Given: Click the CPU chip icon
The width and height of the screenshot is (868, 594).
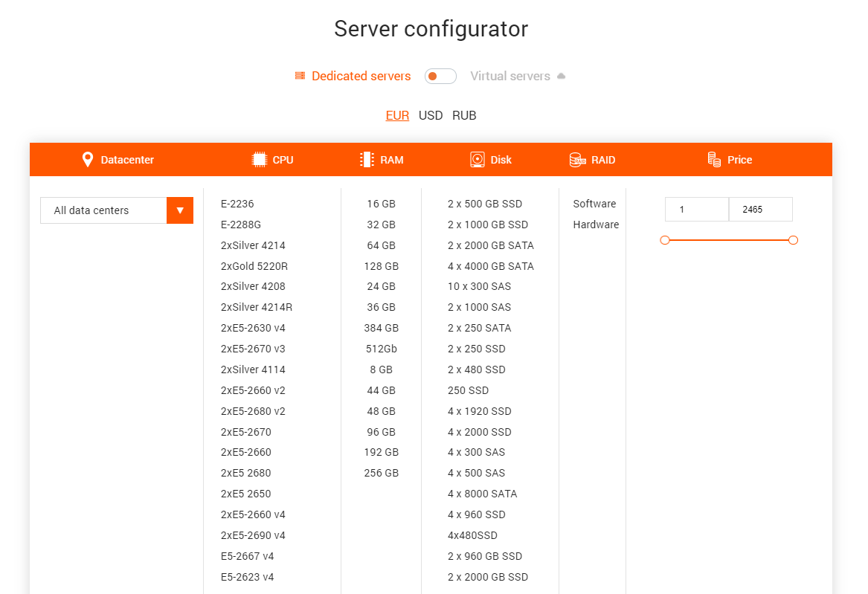Looking at the screenshot, I should point(258,159).
